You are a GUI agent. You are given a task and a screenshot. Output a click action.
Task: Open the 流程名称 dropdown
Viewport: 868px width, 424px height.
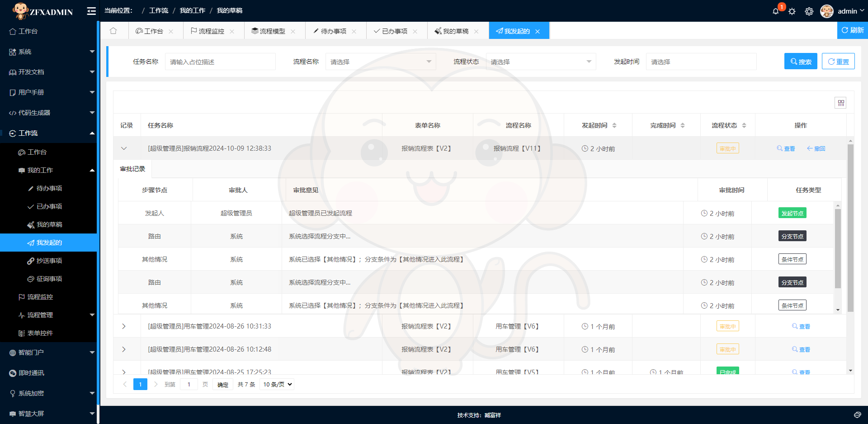click(381, 62)
